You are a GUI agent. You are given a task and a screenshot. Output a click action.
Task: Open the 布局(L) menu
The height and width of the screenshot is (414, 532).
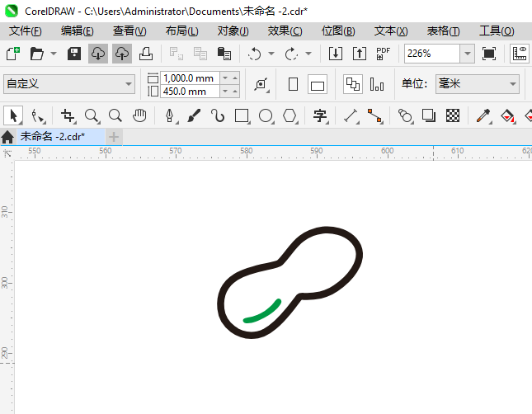pos(181,31)
